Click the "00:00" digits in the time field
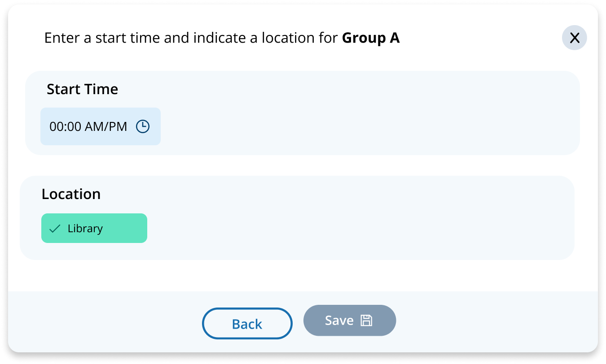Image resolution: width=606 pixels, height=364 pixels. (65, 126)
